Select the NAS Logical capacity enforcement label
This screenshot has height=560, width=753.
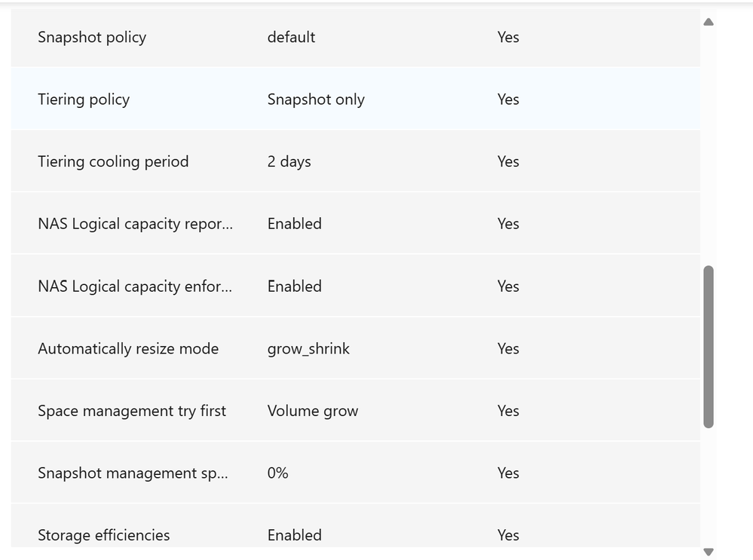[x=136, y=286]
